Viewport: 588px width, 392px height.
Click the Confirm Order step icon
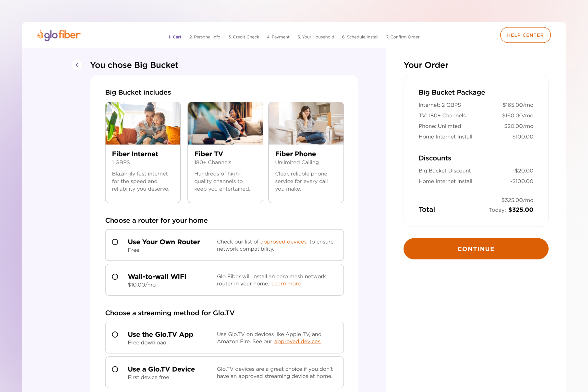point(403,37)
